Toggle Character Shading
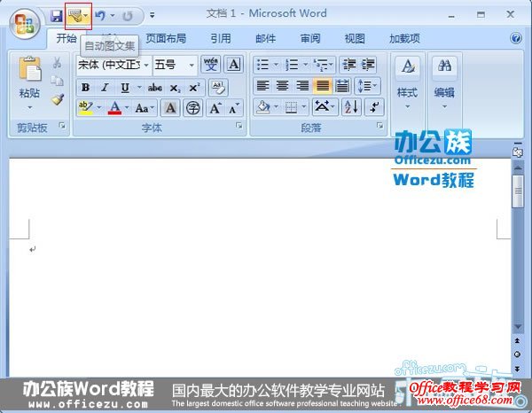 (x=170, y=108)
